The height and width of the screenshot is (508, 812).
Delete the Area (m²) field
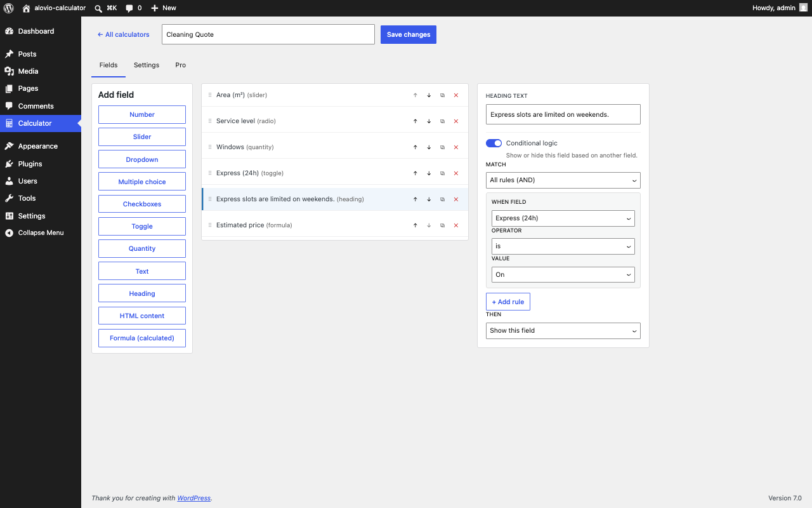click(455, 95)
